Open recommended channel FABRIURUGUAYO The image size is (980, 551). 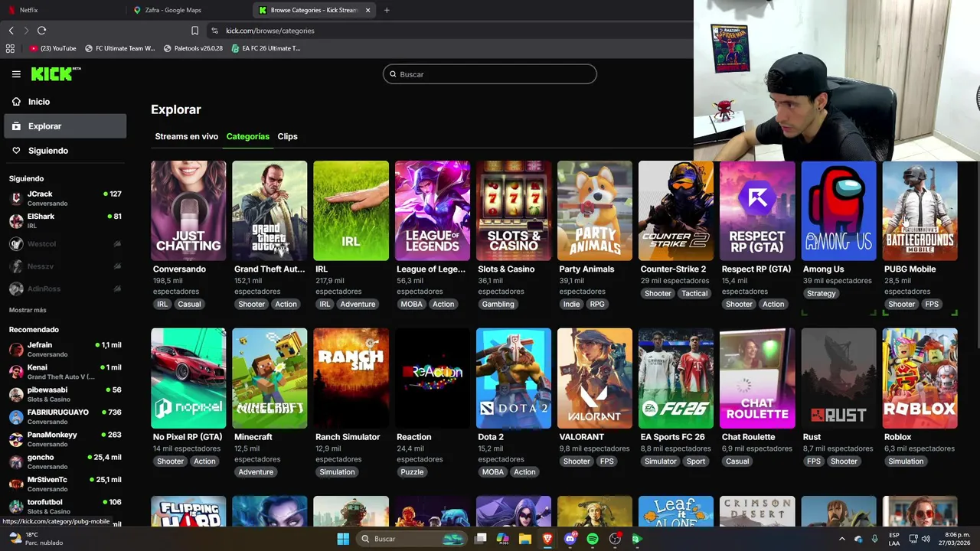tap(65, 417)
